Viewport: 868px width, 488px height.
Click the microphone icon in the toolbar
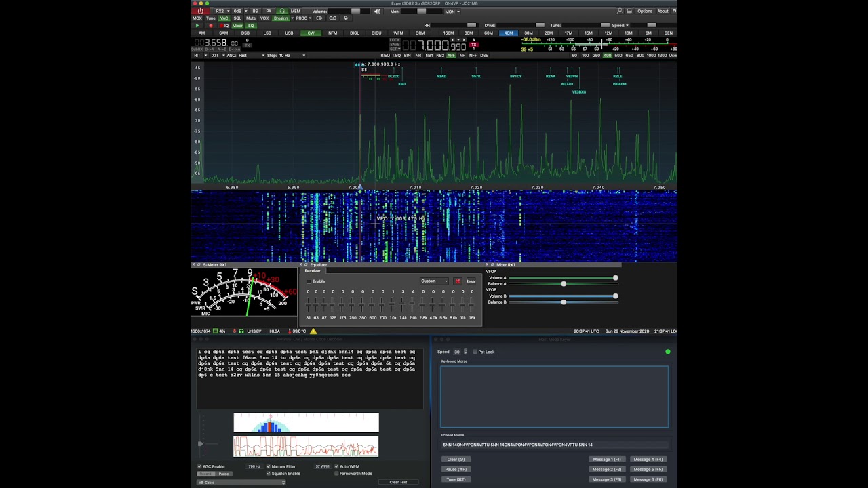(346, 18)
